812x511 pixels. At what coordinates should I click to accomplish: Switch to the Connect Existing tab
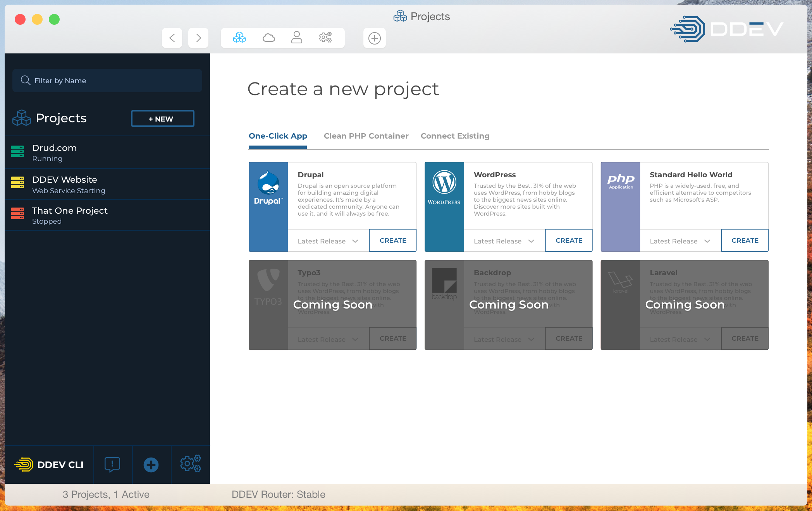455,136
